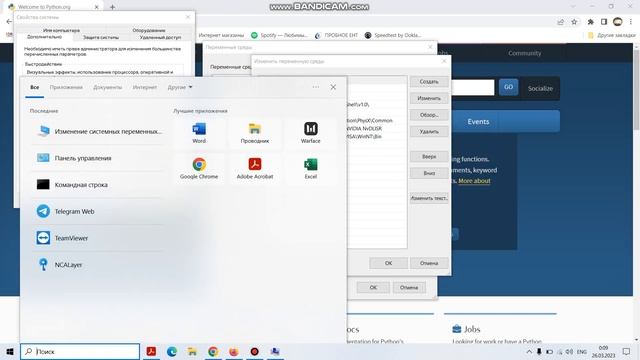Click the ENG language indicator
This screenshot has height=360, width=640.
582,351
